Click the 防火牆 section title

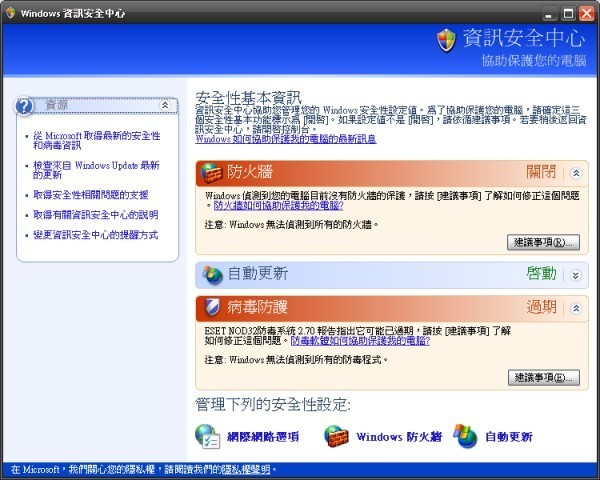(250, 172)
